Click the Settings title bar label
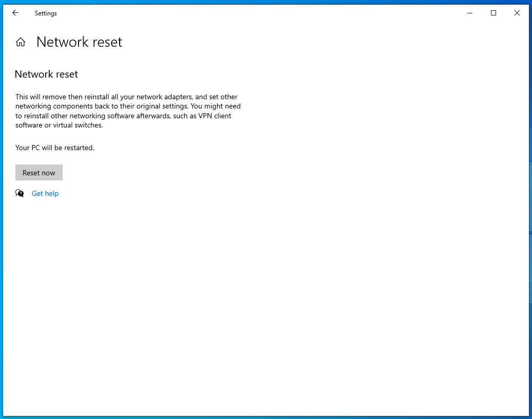 pos(46,13)
